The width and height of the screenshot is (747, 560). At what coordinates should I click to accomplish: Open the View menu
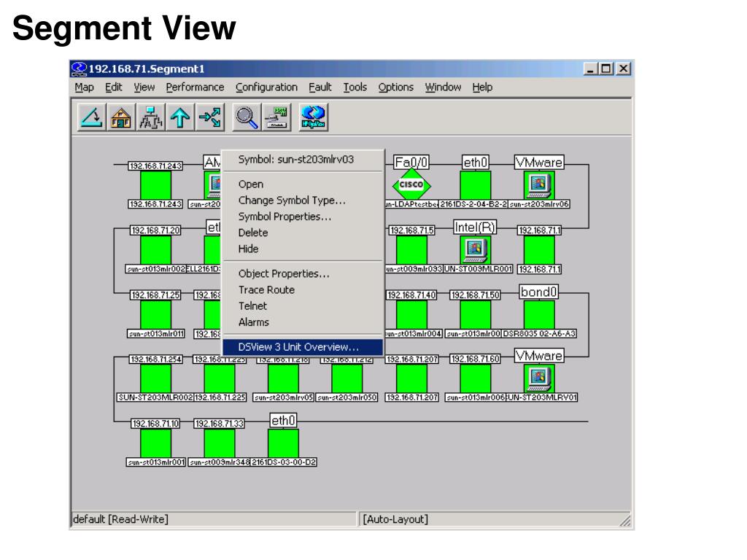144,87
